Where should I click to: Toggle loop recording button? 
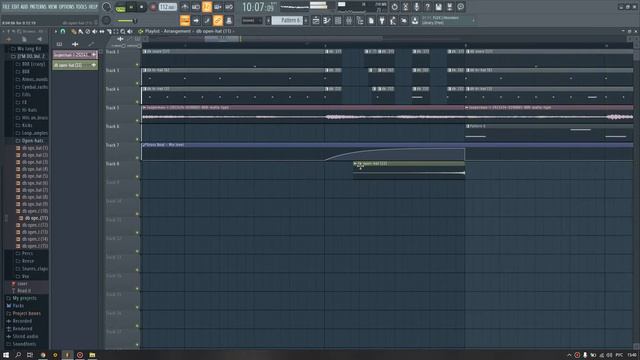[x=229, y=7]
